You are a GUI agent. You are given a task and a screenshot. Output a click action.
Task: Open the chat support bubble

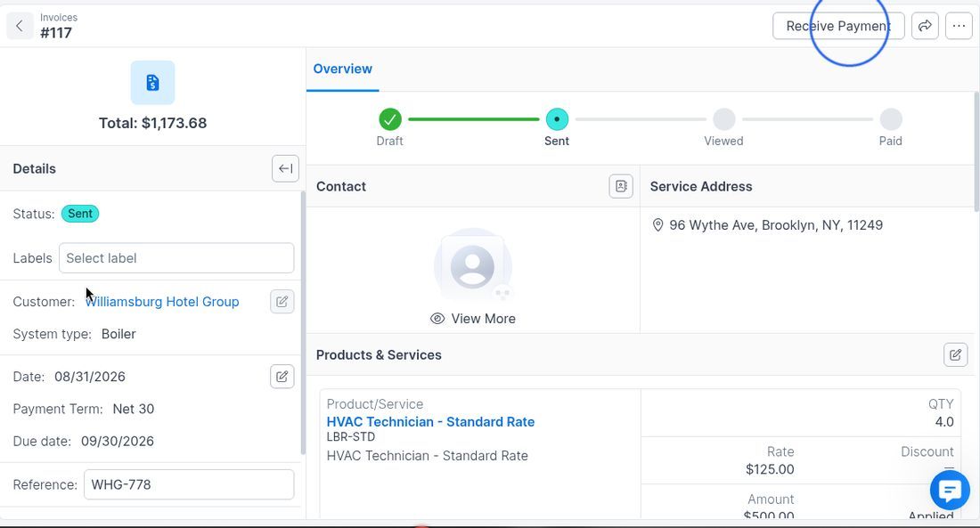tap(950, 491)
